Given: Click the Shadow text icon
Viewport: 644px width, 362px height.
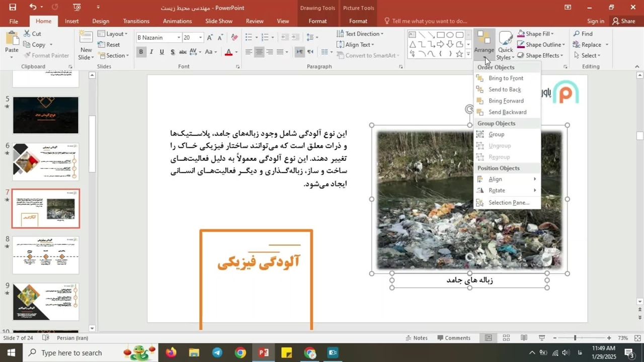Looking at the screenshot, I should [x=173, y=52].
